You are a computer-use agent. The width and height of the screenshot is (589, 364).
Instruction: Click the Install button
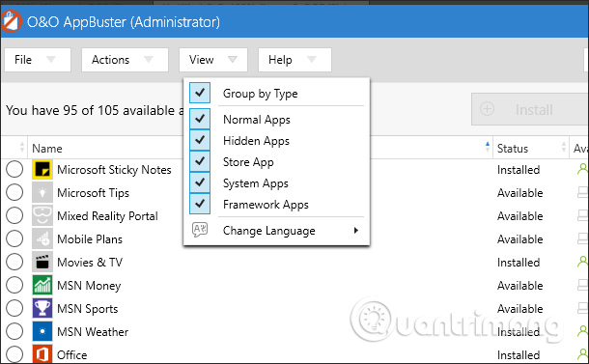click(x=530, y=109)
